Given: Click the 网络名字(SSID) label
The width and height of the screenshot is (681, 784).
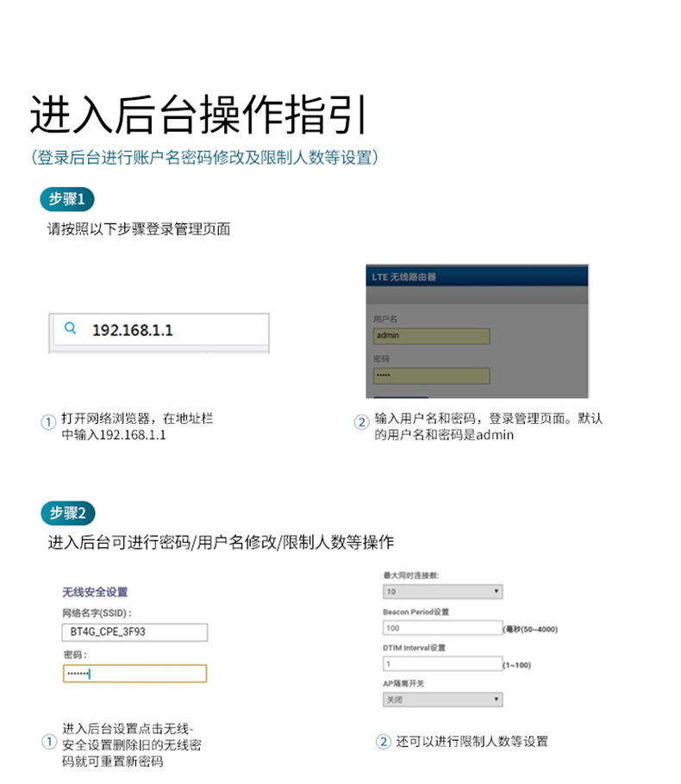Looking at the screenshot, I should 97,613.
